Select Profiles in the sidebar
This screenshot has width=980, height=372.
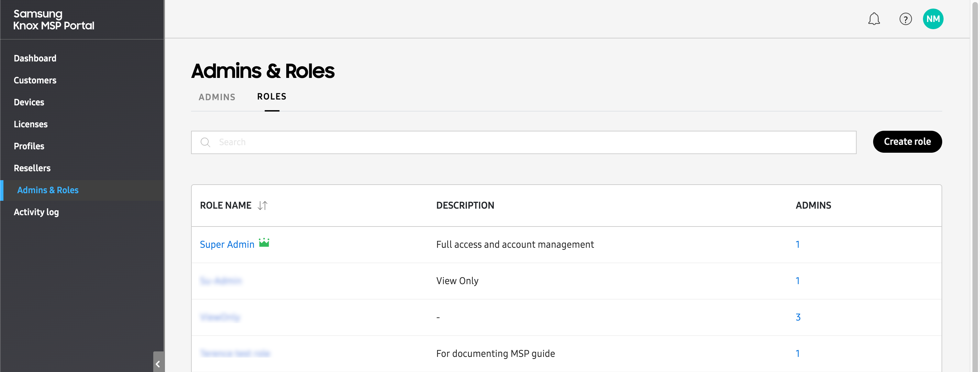pyautogui.click(x=29, y=146)
